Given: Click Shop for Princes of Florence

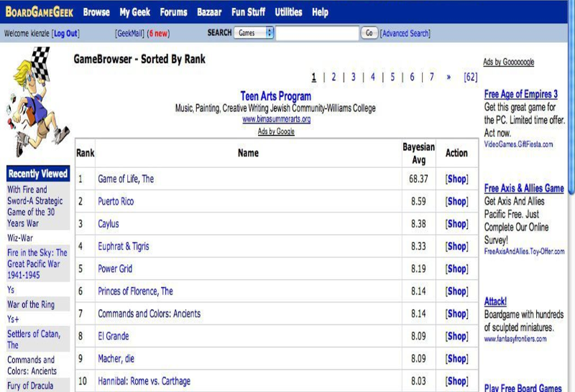Looking at the screenshot, I should (457, 291).
